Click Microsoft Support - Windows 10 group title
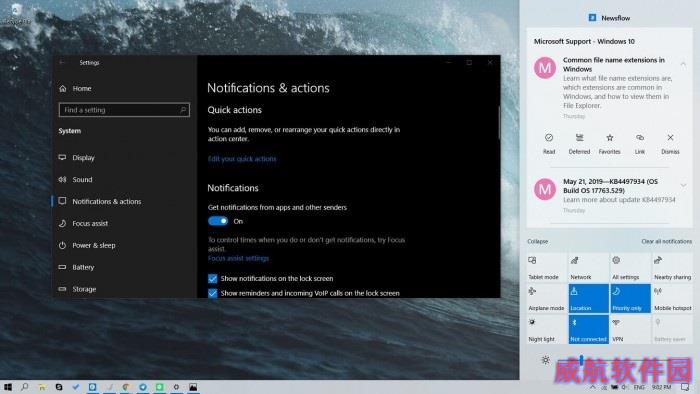Viewport: 700px width, 394px height. (584, 41)
